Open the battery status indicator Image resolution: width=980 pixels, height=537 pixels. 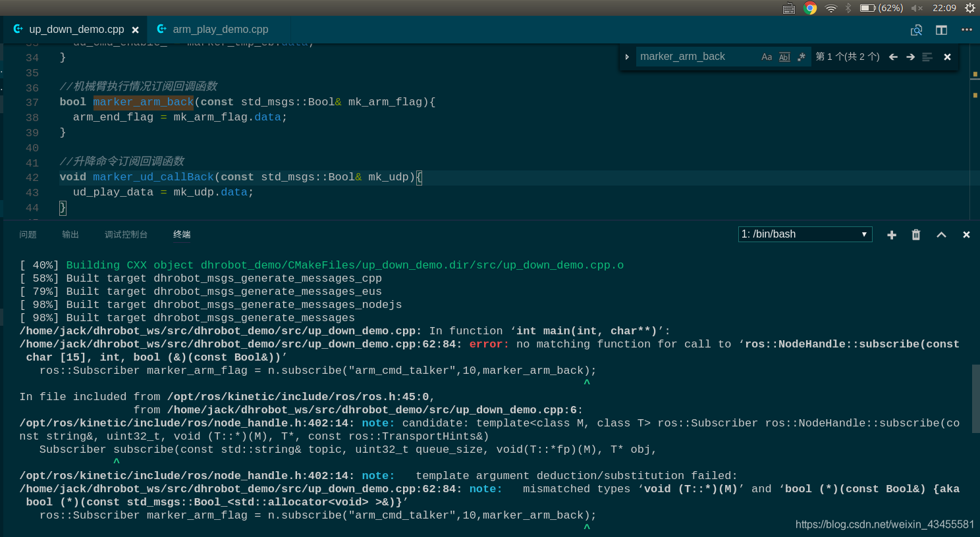click(881, 8)
